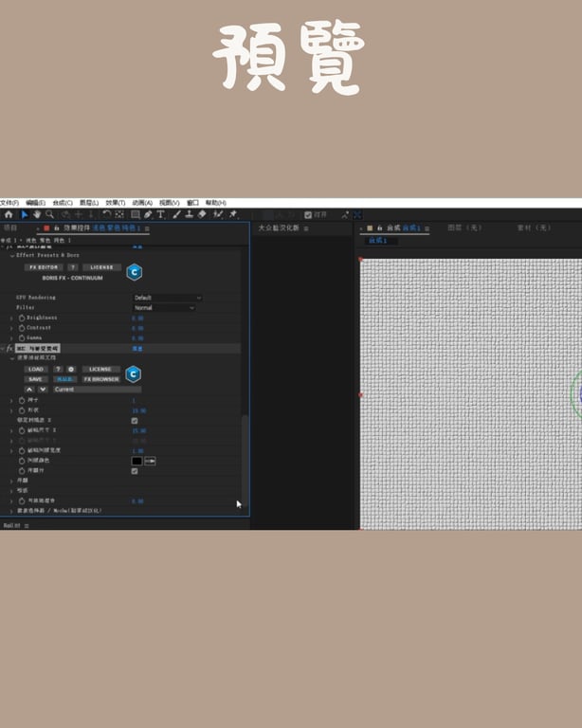Screen dimensions: 582x728
Task: Select the Roto Brush tool
Action: tap(218, 214)
